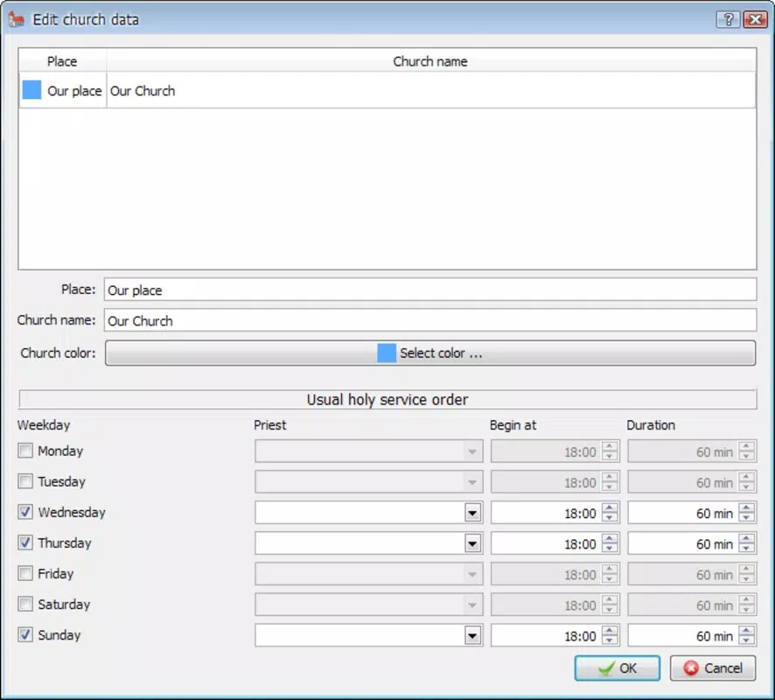Increase Wednesday begin time with up arrow
Image resolution: width=775 pixels, height=700 pixels.
(610, 507)
